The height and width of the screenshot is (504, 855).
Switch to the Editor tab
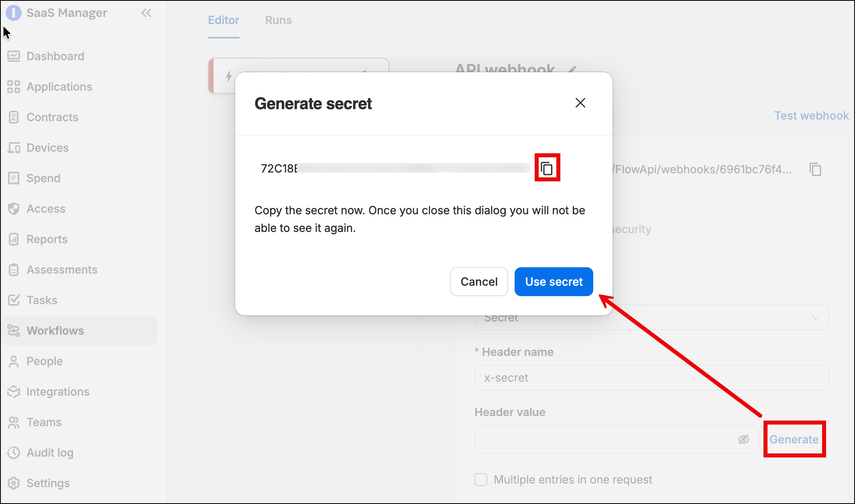(x=224, y=20)
